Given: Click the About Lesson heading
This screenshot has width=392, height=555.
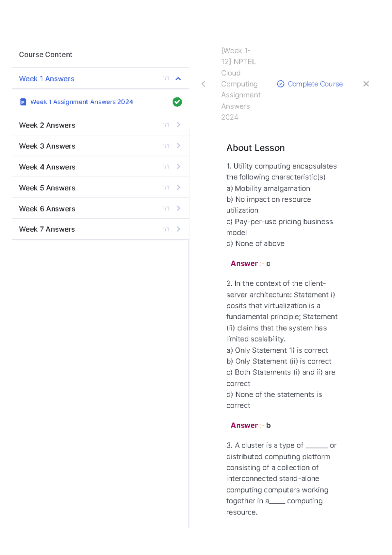Looking at the screenshot, I should 255,148.
